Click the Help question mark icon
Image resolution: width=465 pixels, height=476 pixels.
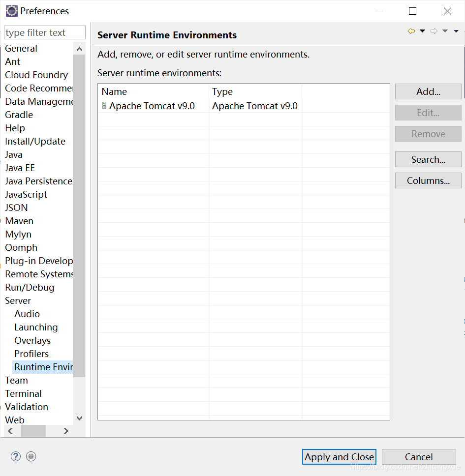(16, 456)
